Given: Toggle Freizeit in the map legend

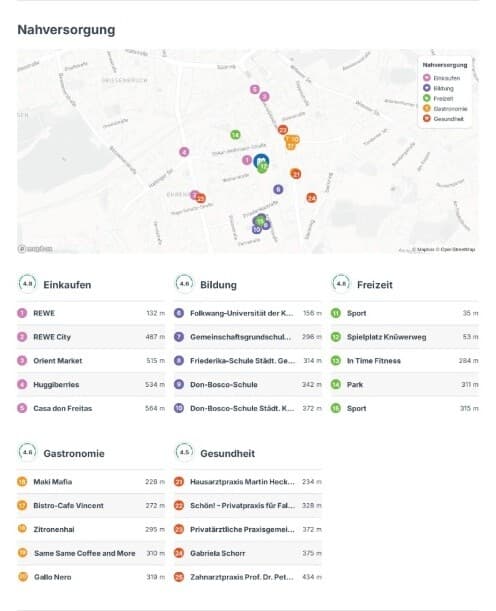Looking at the screenshot, I should click(438, 99).
